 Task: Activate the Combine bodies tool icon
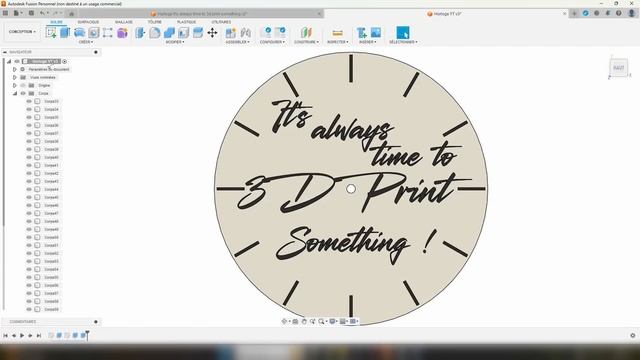(169, 33)
